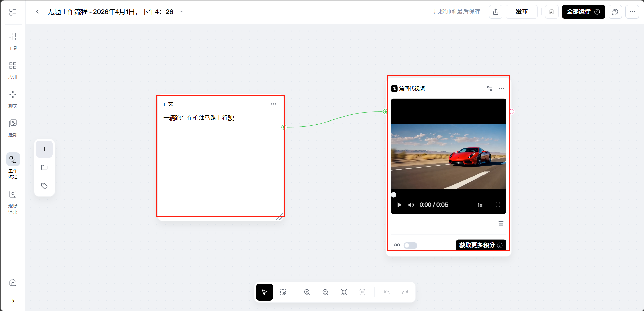This screenshot has width=644, height=311.
Task: Select the pointer cursor tool
Action: point(264,292)
